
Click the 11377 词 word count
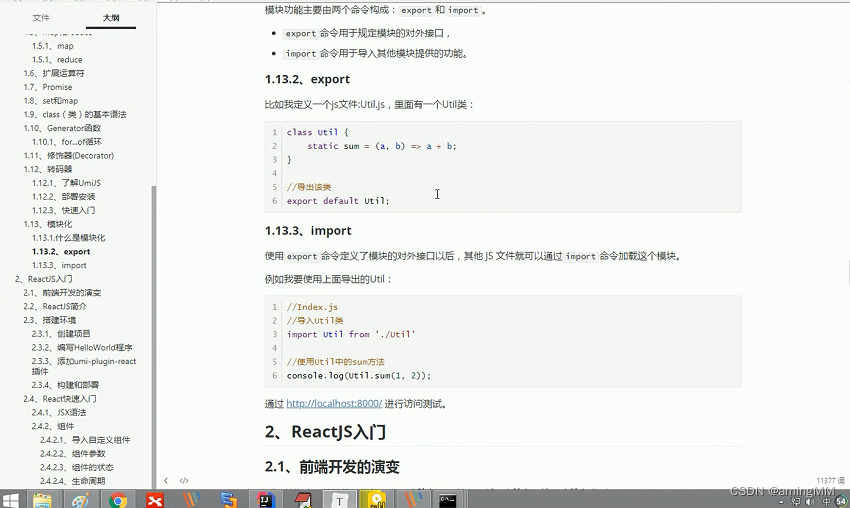pos(830,480)
